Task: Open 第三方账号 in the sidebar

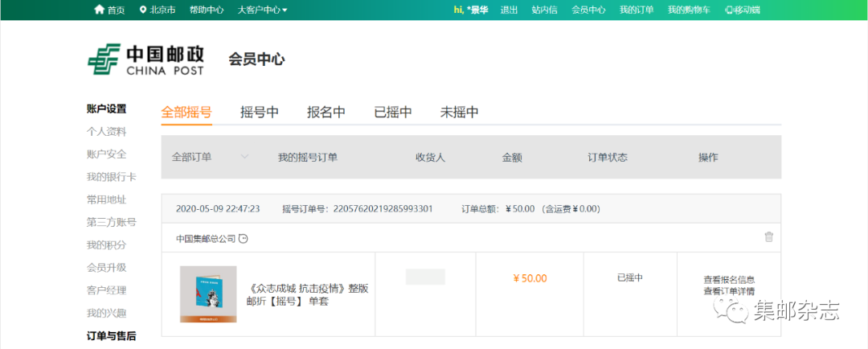Action: click(x=111, y=222)
